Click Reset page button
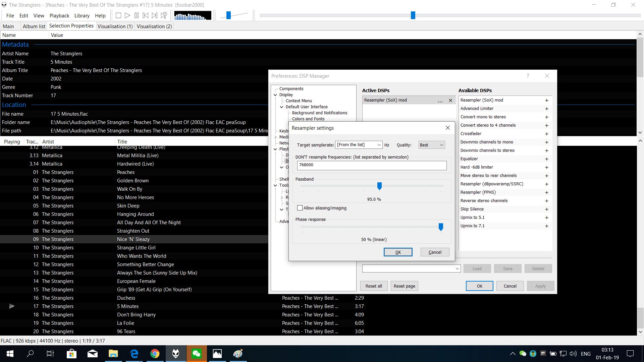The image size is (644, 362). (x=404, y=286)
